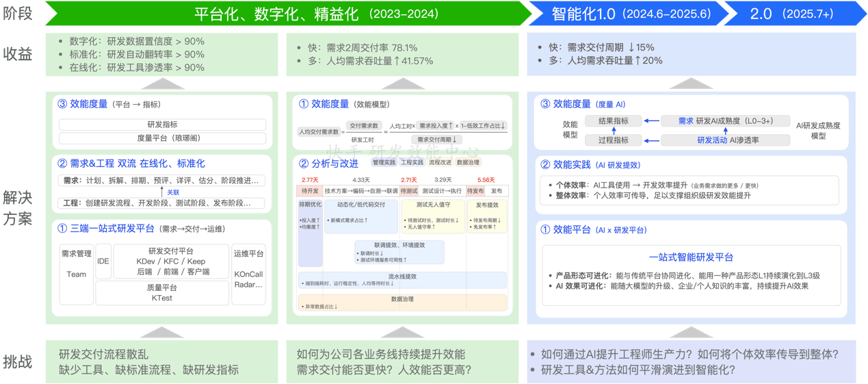Select the 流程改进 tag
Screen dimensions: 868x384
440,163
